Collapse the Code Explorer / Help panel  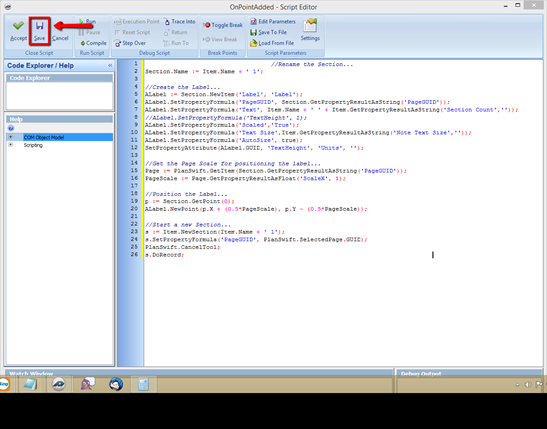click(110, 65)
